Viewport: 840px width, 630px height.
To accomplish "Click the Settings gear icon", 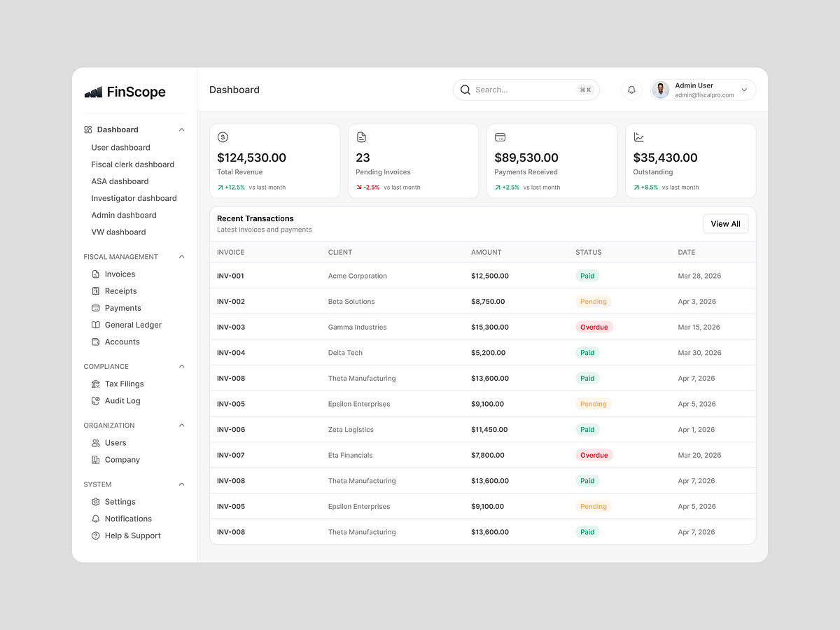I will pos(96,502).
